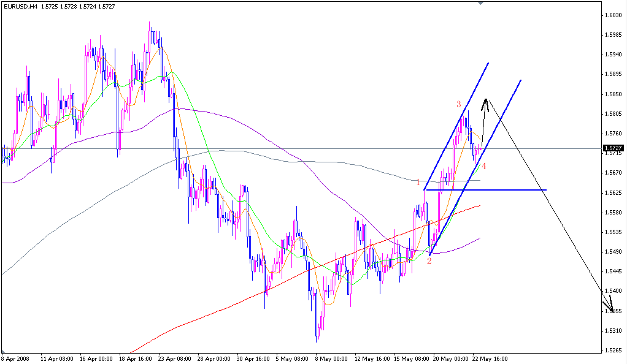Screen dimensions: 627x364
Task: Click the 1.5805 price axis label
Action: [614, 114]
